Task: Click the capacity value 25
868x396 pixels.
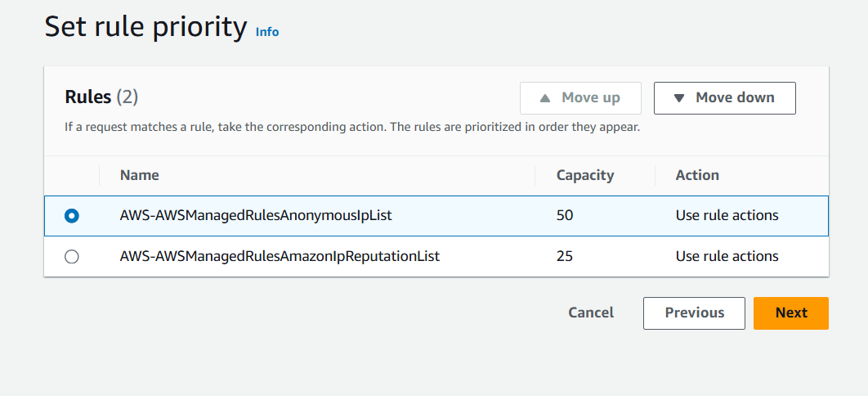Action: point(565,257)
